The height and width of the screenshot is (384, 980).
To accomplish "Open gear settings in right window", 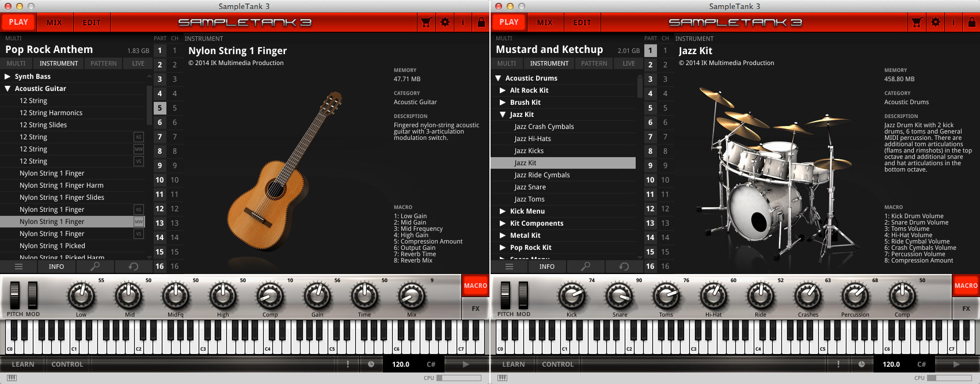I will point(936,22).
